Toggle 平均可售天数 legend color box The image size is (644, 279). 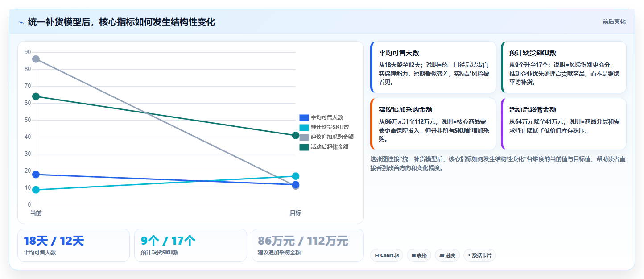[x=304, y=117]
